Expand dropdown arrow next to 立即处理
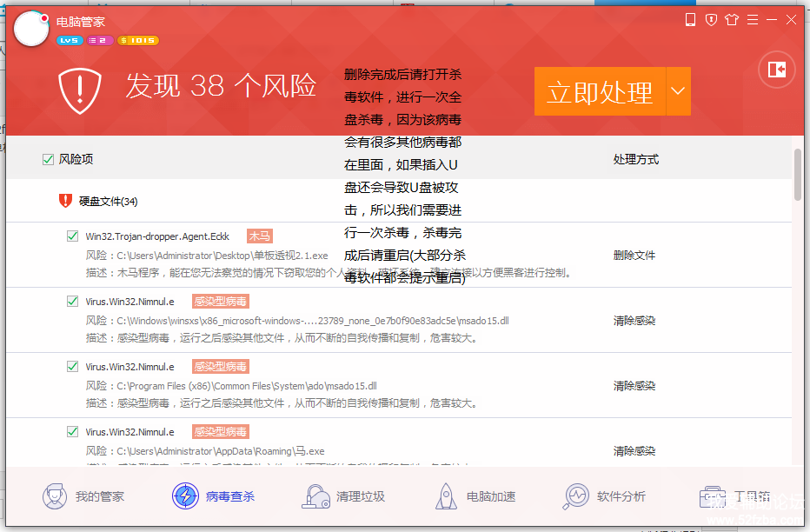 678,91
